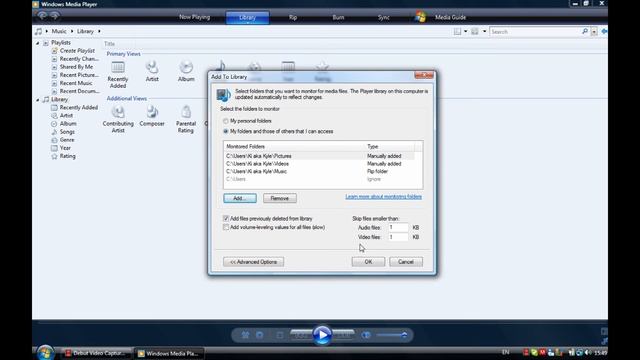Open the Shared By Me playlist
Image resolution: width=640 pixels, height=360 pixels.
[76, 67]
